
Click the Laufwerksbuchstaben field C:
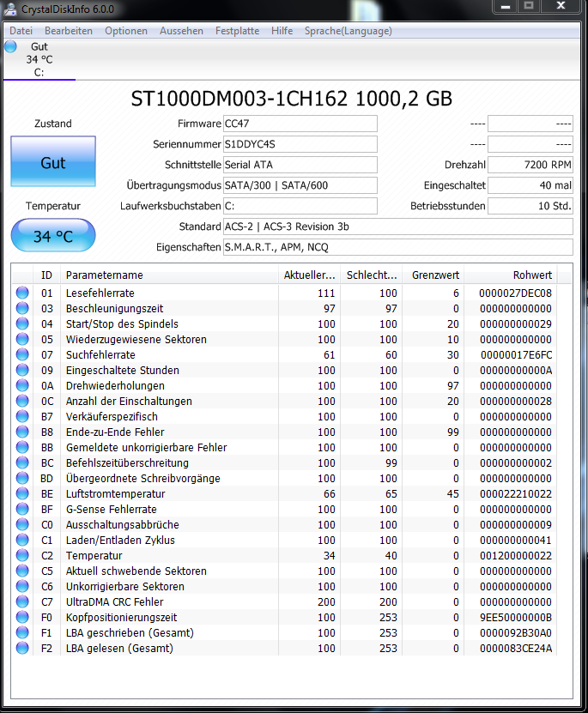[x=300, y=206]
